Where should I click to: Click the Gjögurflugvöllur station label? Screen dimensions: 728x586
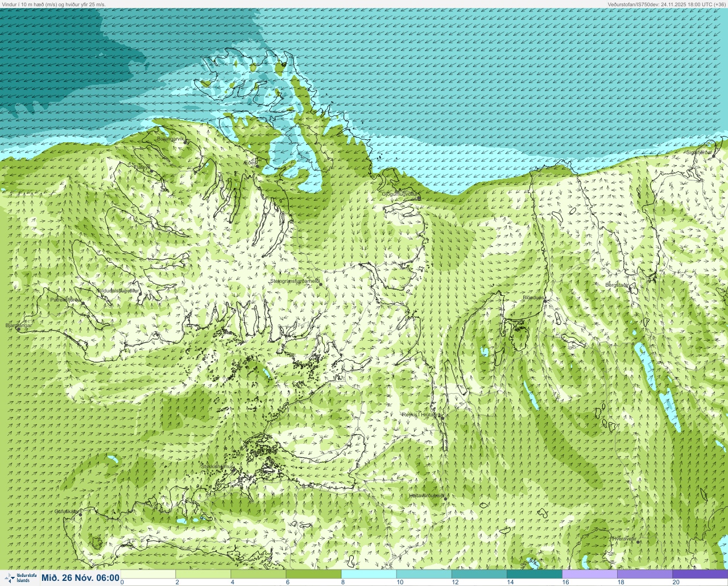pyautogui.click(x=400, y=194)
